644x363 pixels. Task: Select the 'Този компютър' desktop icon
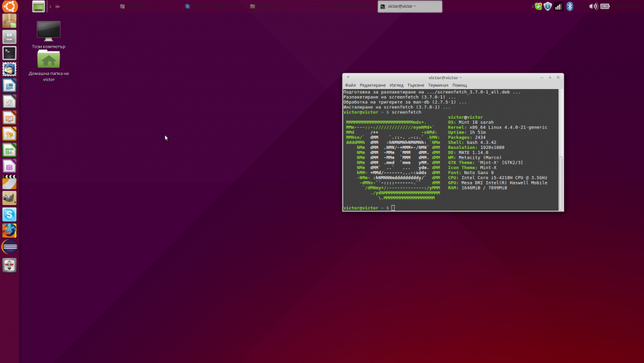pos(48,35)
